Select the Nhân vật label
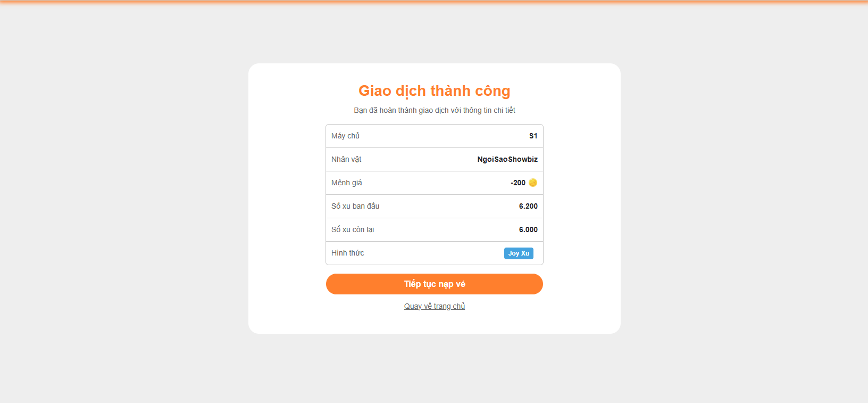Image resolution: width=868 pixels, height=403 pixels. click(346, 159)
